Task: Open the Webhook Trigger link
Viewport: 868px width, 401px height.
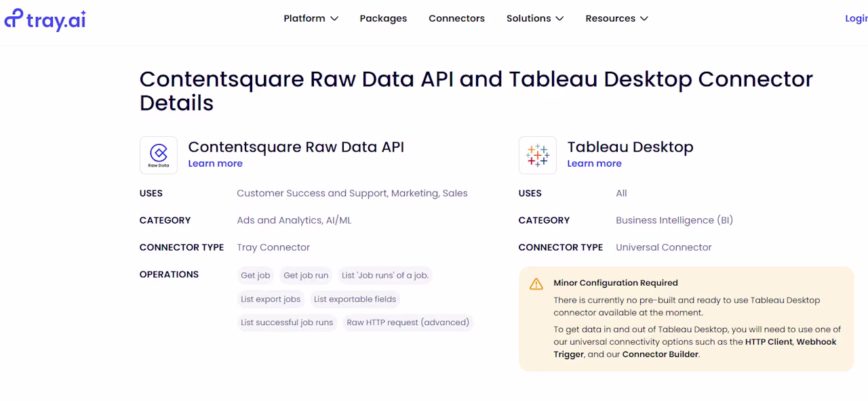Action: [695, 348]
